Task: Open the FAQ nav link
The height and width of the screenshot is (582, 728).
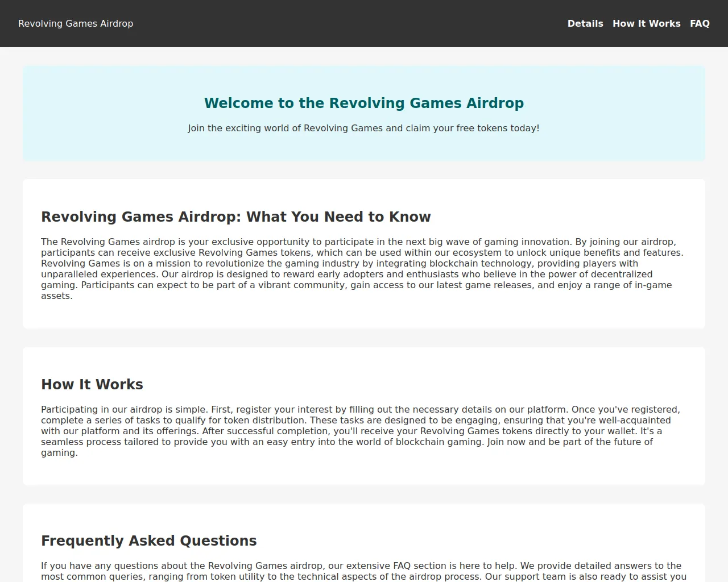Action: [700, 23]
